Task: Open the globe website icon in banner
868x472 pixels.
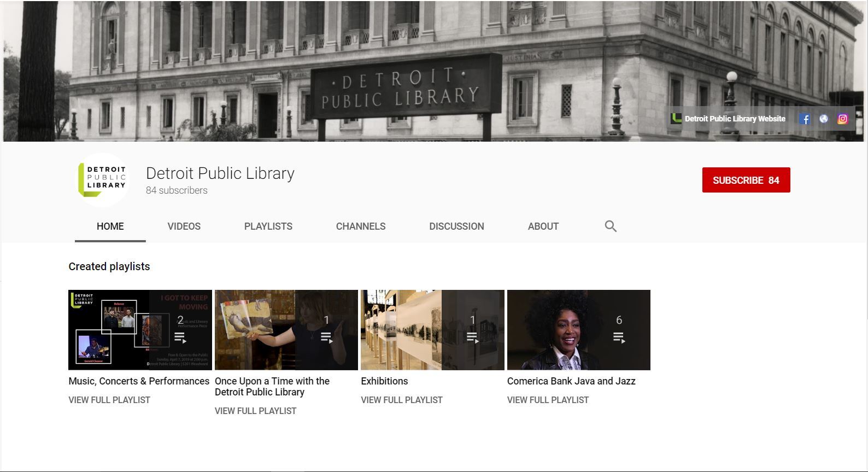Action: coord(823,119)
